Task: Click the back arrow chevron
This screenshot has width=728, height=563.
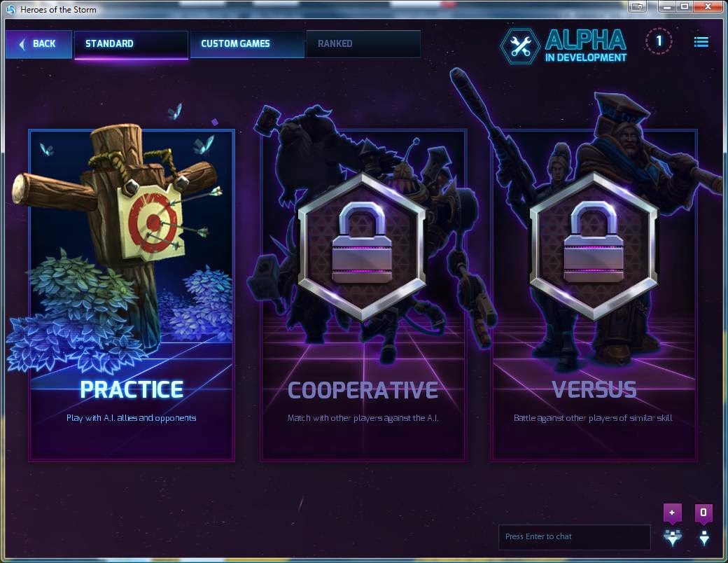Action: coord(22,44)
